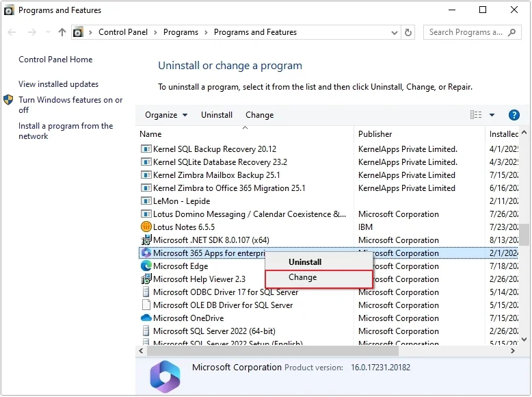The image size is (532, 397).
Task: Select Microsoft SQL Server 2022 (64-bit)
Action: 214,331
